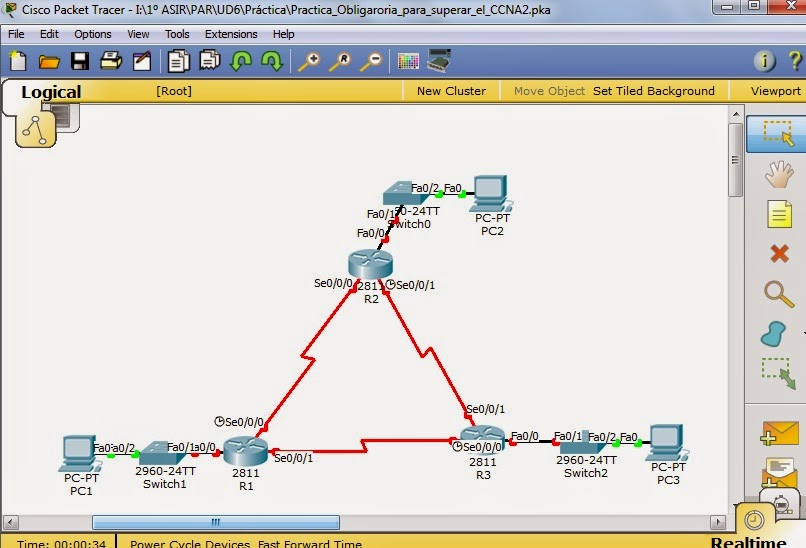Click Set Tiled Background button
This screenshot has height=548, width=806.
click(654, 91)
